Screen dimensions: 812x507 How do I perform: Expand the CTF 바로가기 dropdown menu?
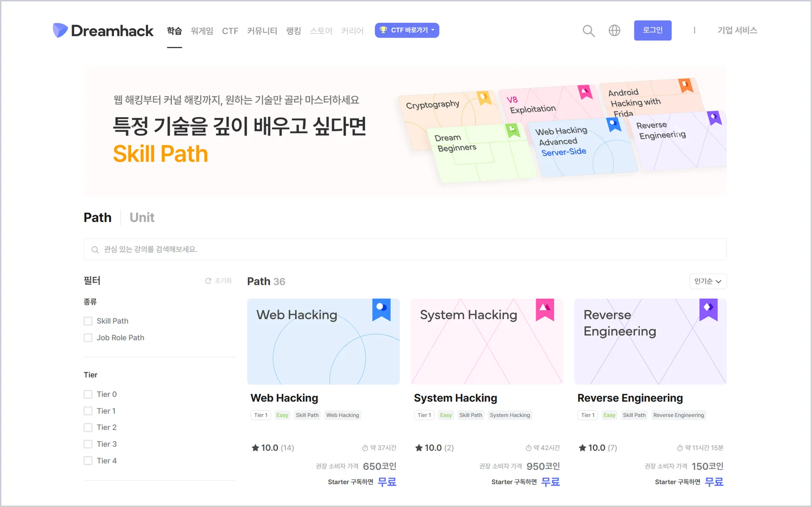click(432, 30)
